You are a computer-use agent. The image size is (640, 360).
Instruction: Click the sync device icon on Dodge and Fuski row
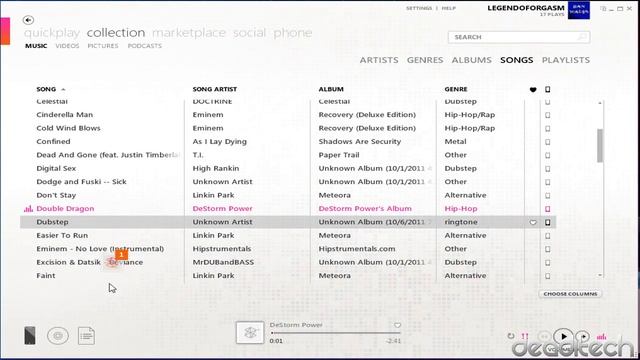click(548, 182)
